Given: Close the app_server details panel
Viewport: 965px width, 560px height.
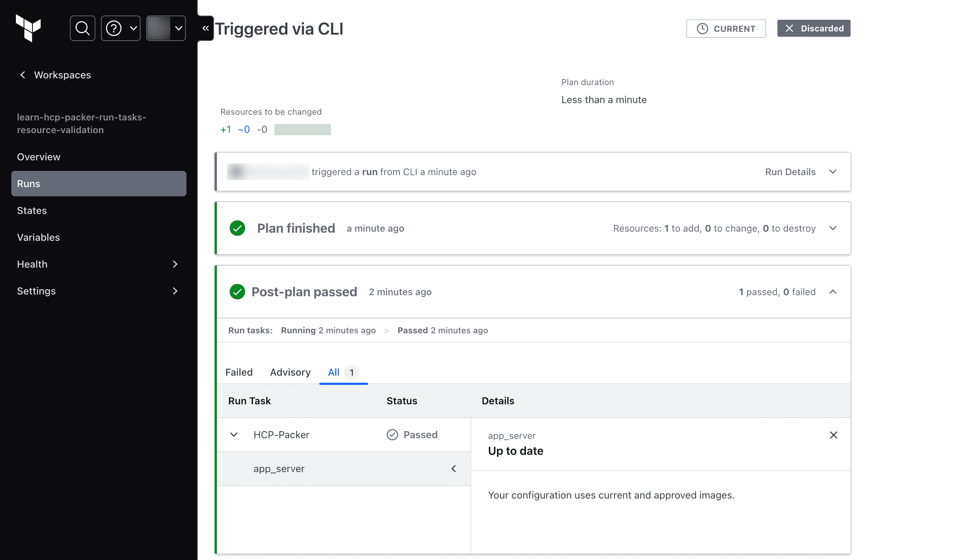Looking at the screenshot, I should (x=834, y=435).
